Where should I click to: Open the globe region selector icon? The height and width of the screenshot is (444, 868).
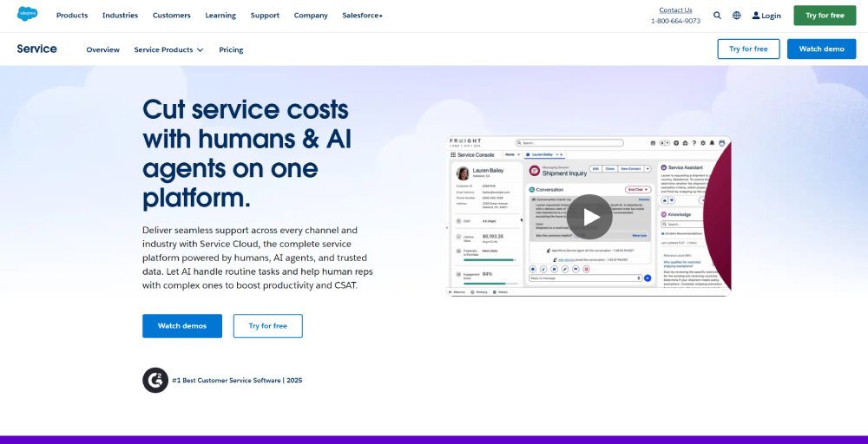[x=737, y=16]
